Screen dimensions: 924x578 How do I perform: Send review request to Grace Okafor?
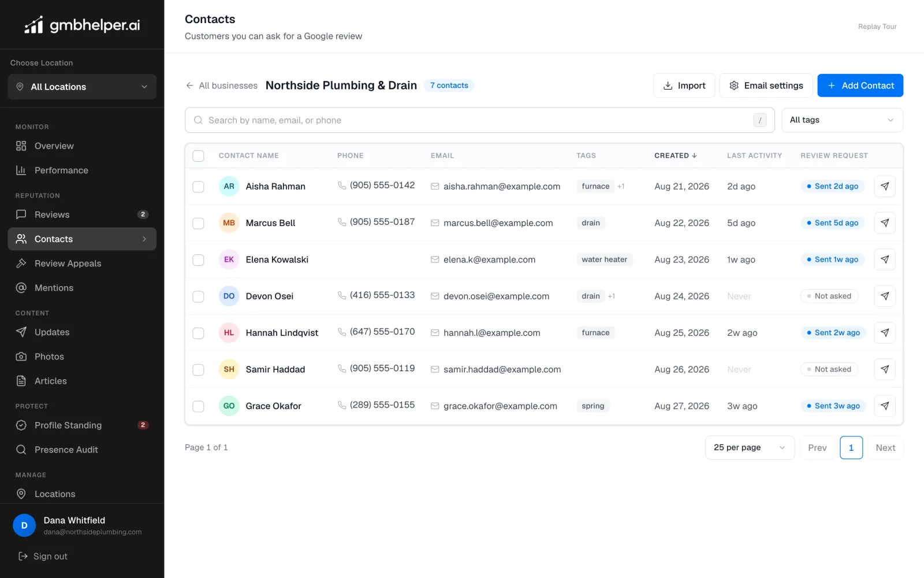tap(885, 406)
